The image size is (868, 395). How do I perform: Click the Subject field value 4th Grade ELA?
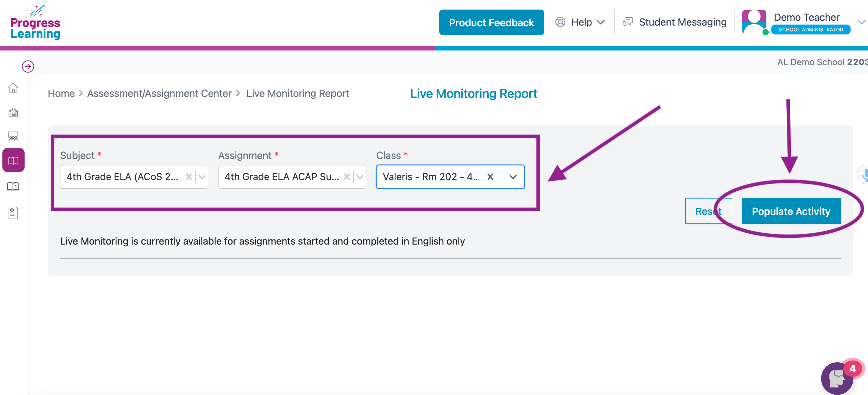(122, 177)
